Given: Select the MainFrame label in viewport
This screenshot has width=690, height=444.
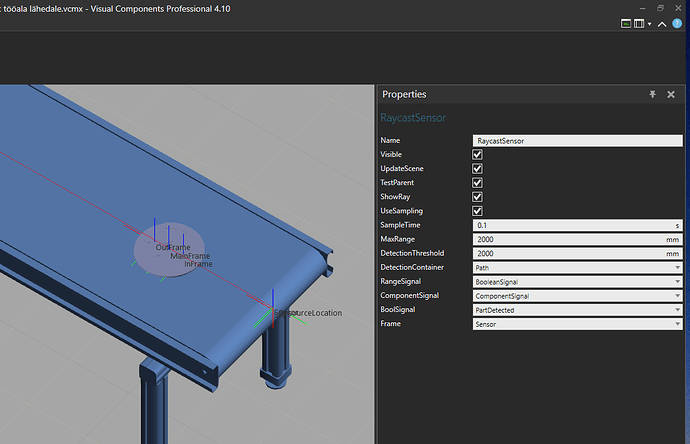Looking at the screenshot, I should pyautogui.click(x=190, y=256).
